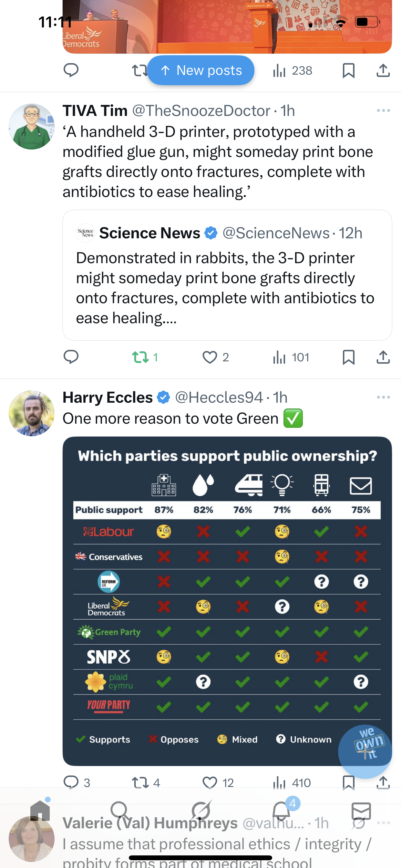
Task: Undo repost on TIVA Tim's post
Action: tap(140, 357)
